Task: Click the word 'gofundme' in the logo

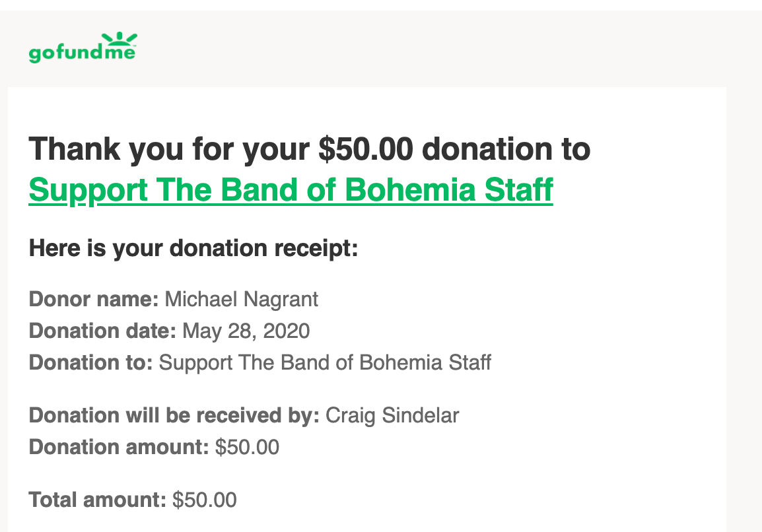Action: (x=82, y=53)
